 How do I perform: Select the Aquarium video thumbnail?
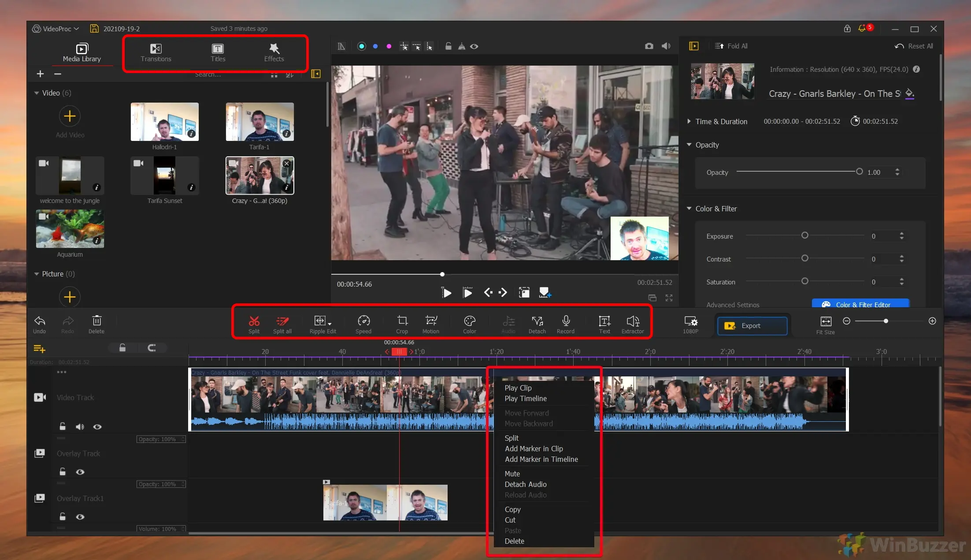69,228
